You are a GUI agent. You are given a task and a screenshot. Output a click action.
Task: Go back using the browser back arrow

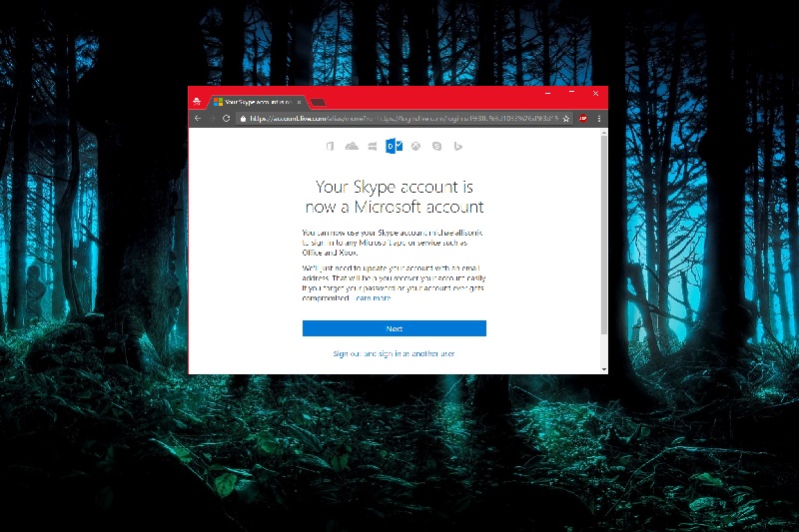pos(198,118)
